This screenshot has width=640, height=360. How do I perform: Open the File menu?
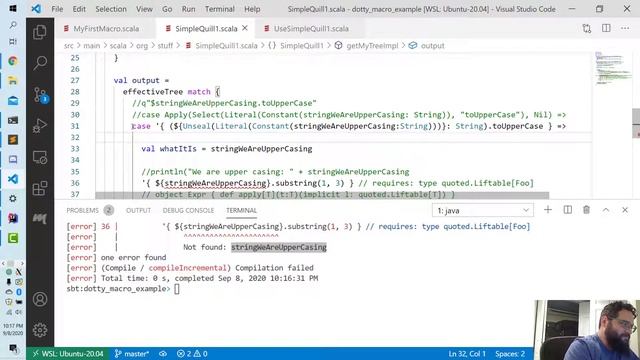click(57, 9)
